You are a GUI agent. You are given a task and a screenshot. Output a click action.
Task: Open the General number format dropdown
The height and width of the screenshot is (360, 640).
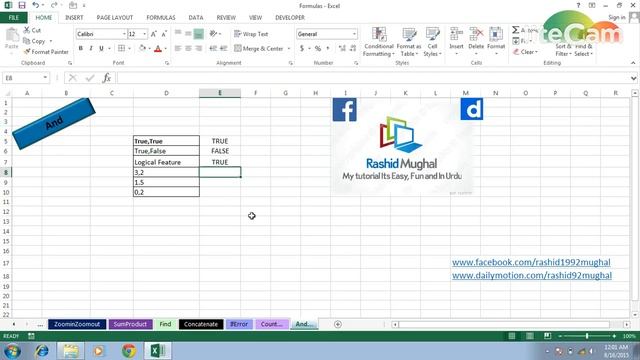354,34
